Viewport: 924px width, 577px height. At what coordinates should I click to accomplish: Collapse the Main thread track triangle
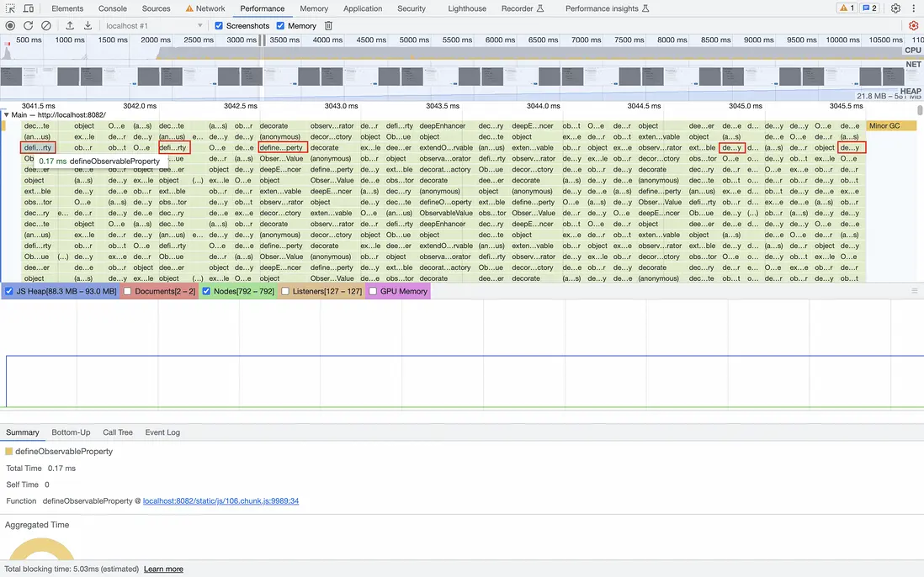tap(6, 115)
